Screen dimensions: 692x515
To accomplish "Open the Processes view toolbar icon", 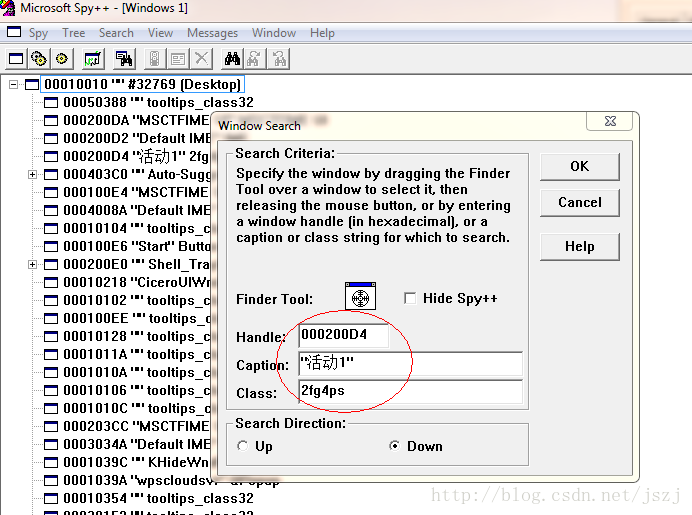I will click(x=39, y=59).
